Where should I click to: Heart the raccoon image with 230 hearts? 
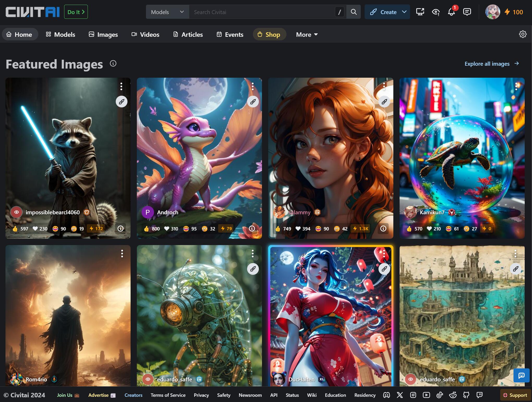40,229
